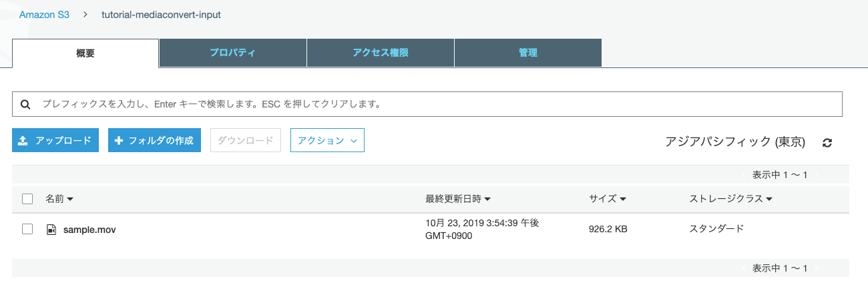Click the magnifier icon in the search bar
868x301 pixels.
[x=25, y=105]
